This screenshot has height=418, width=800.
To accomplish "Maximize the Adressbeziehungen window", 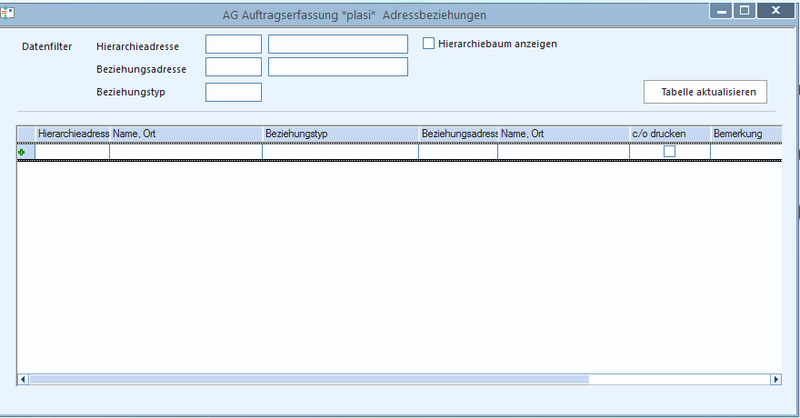I will point(745,11).
